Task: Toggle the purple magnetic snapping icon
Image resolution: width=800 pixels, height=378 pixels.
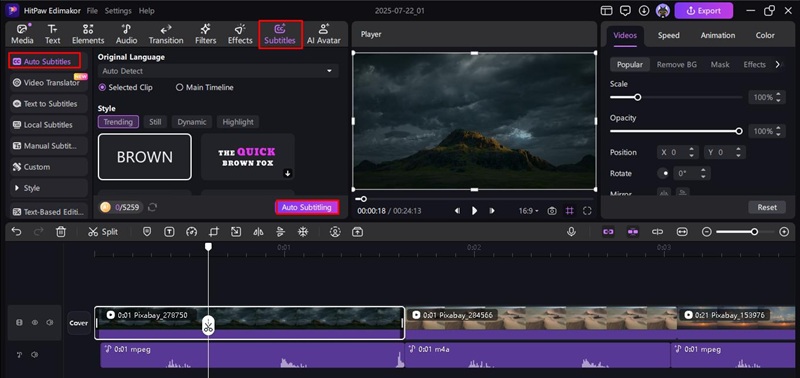Action: coord(633,232)
